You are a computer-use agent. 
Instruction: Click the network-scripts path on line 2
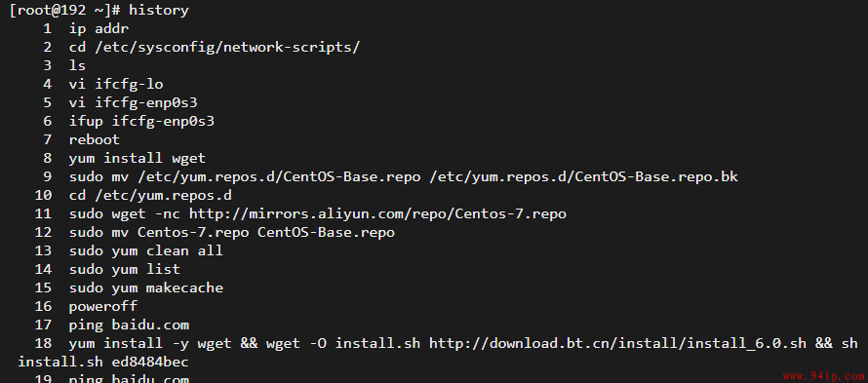227,48
